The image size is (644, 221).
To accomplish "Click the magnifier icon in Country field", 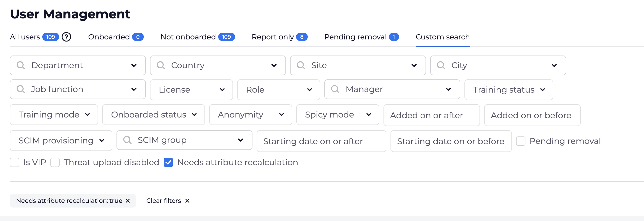I will tap(161, 65).
